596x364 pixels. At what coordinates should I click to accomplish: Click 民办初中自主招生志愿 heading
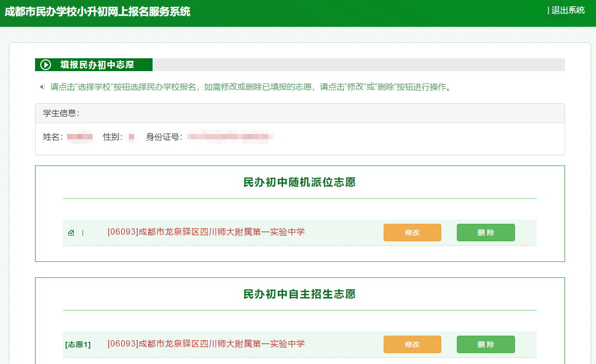point(300,294)
